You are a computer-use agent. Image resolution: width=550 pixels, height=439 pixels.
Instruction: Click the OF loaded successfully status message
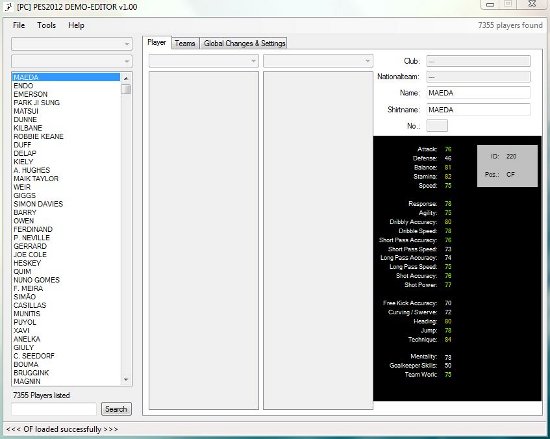[x=62, y=429]
